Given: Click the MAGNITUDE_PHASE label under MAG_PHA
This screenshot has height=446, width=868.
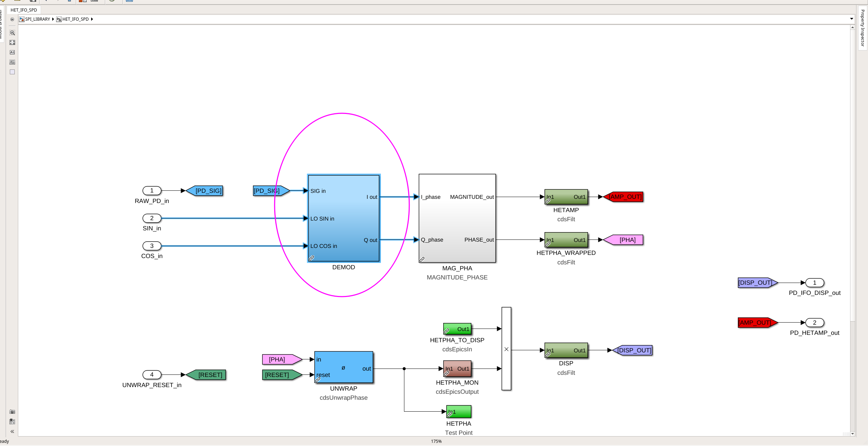Looking at the screenshot, I should click(x=457, y=277).
